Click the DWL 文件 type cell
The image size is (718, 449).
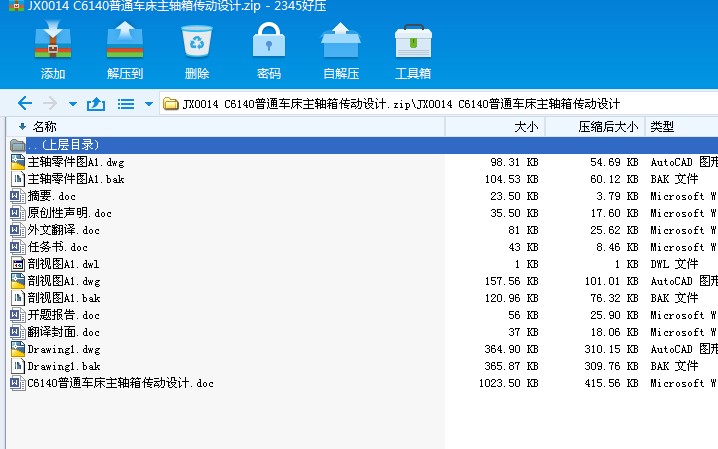pyautogui.click(x=674, y=264)
